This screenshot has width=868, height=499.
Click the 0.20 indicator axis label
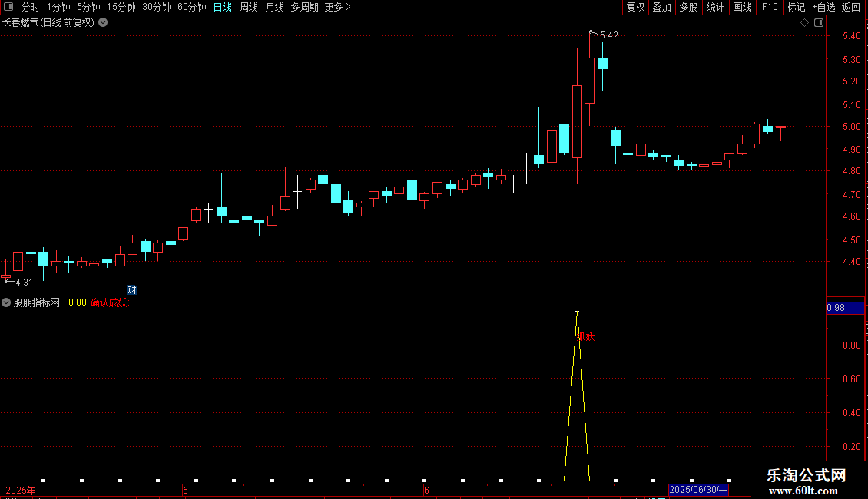pos(851,447)
